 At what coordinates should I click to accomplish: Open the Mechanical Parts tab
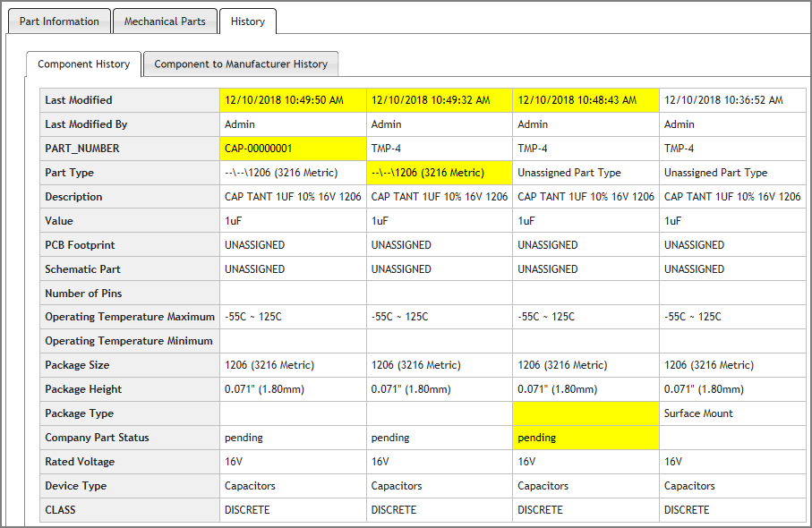point(165,21)
